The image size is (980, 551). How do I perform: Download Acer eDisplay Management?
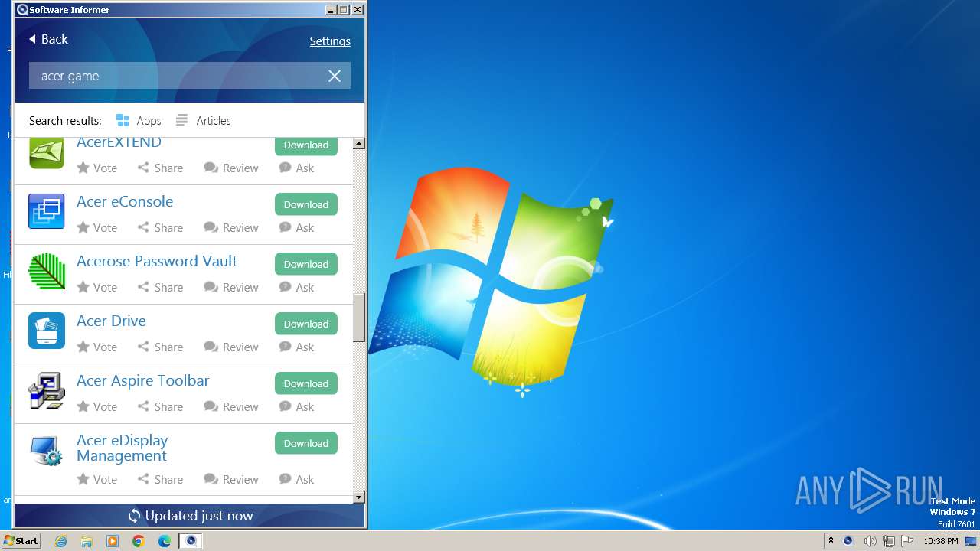point(306,443)
